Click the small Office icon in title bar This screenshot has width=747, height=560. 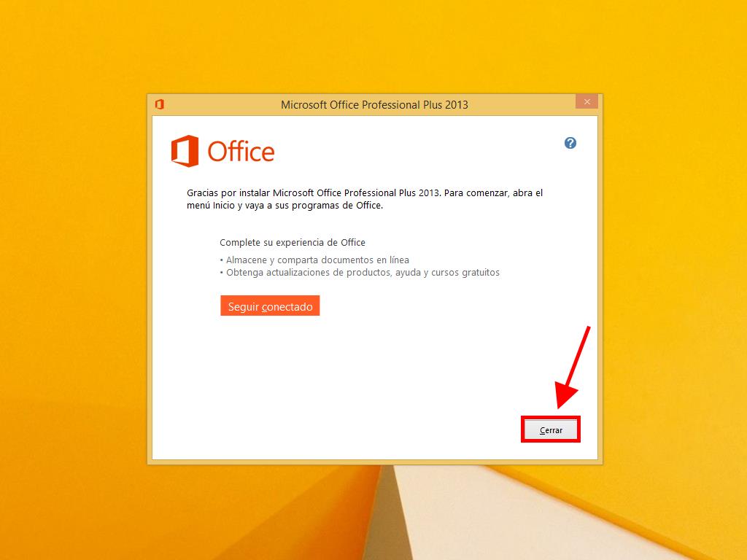[x=160, y=104]
